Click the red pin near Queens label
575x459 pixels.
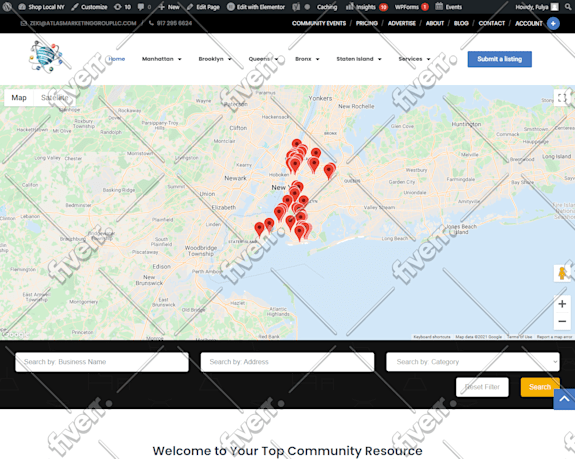(329, 170)
